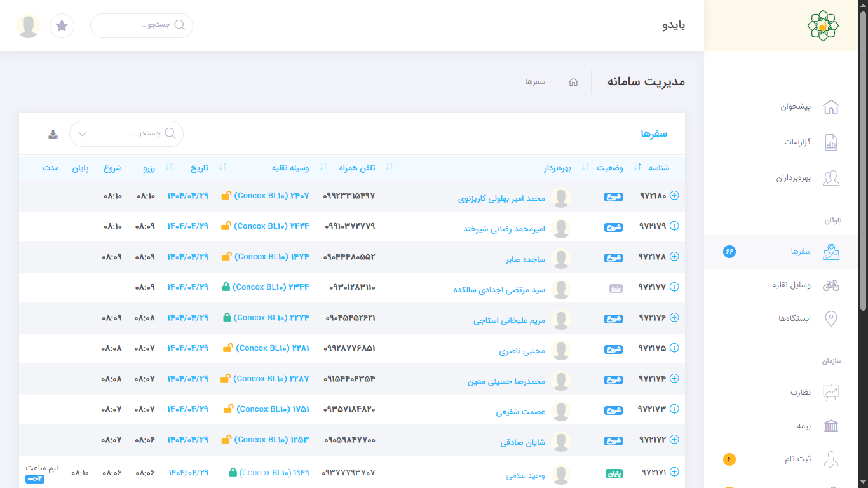Viewport: 868px width, 488px height.
Task: Click the star favorites icon in header
Action: [62, 25]
